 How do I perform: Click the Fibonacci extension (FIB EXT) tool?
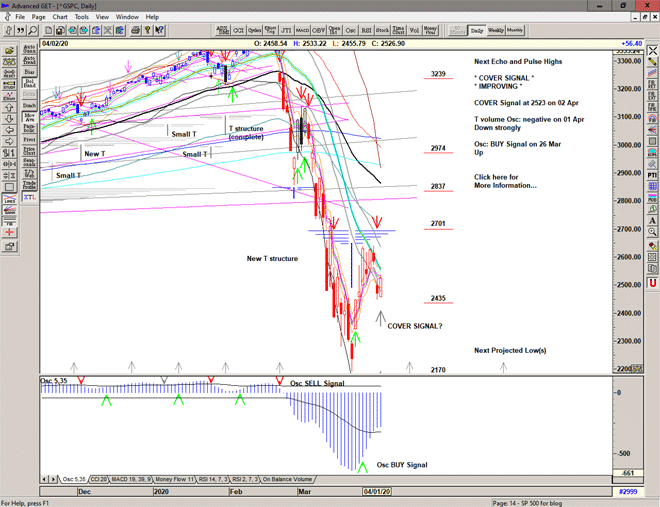point(652,96)
